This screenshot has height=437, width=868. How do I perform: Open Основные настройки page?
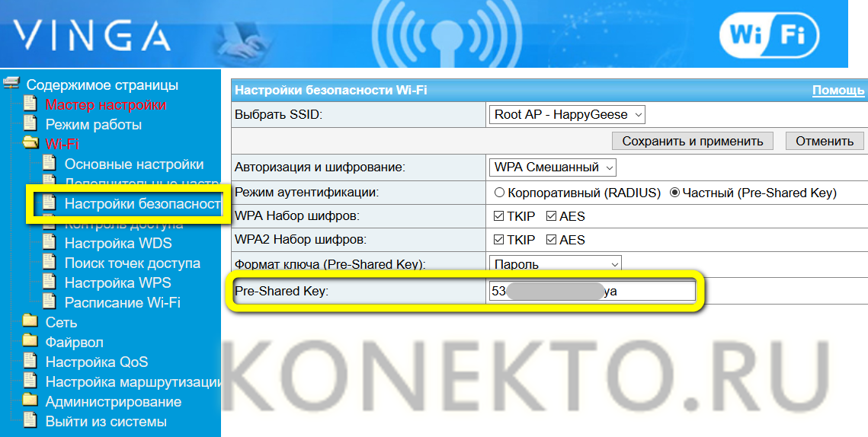point(134,164)
